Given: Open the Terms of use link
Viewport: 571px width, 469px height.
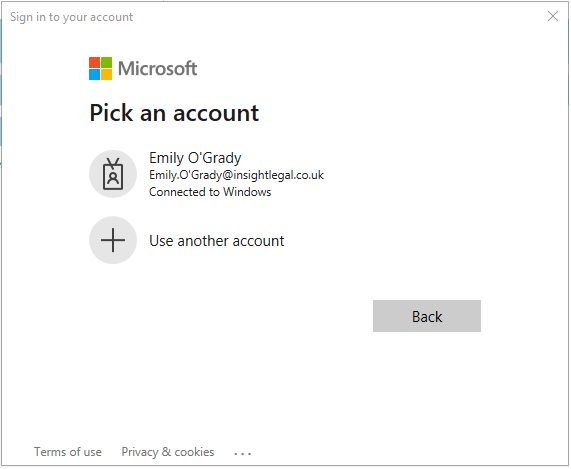Looking at the screenshot, I should [68, 452].
